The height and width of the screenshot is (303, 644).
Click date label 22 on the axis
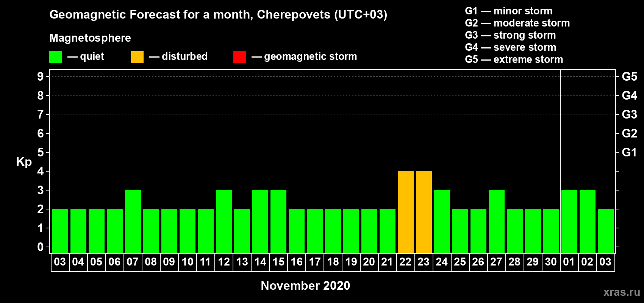(x=406, y=262)
